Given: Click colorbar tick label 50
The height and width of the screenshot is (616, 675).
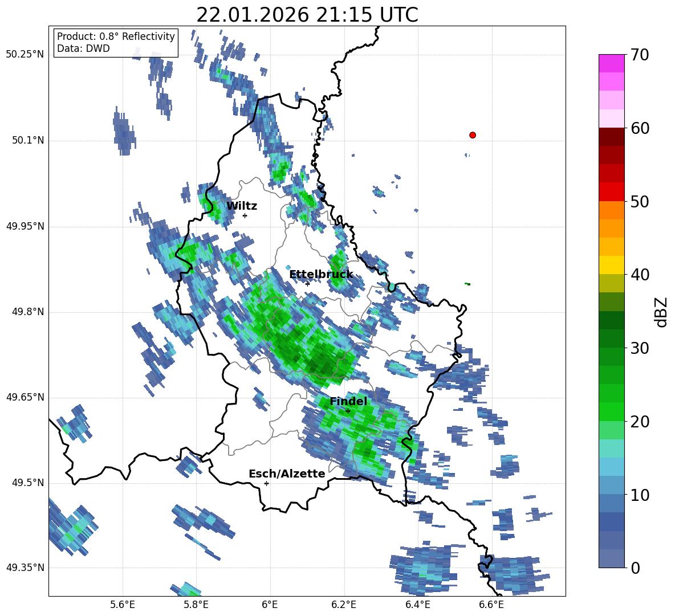Looking at the screenshot, I should pos(639,202).
